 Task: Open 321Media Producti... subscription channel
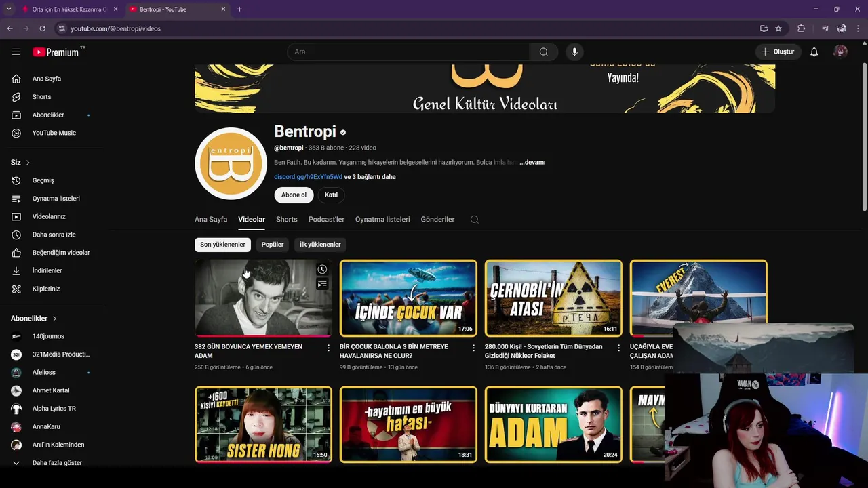tap(53, 354)
